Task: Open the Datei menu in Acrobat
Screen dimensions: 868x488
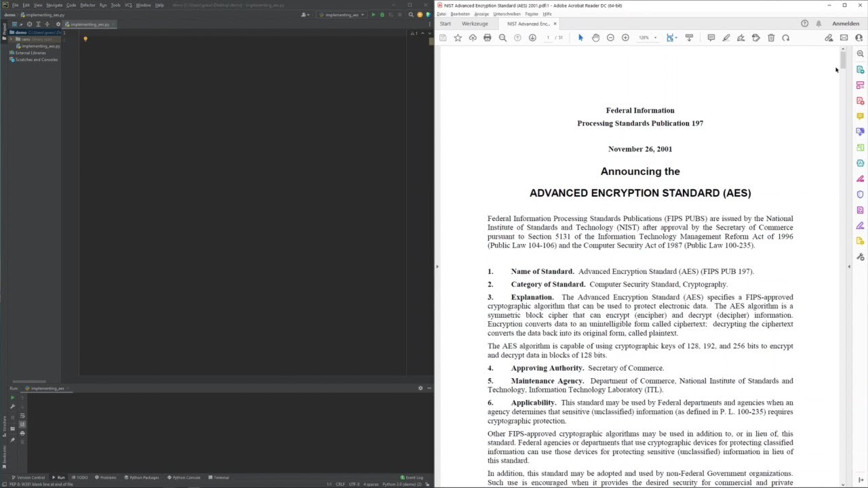Action: click(x=441, y=14)
